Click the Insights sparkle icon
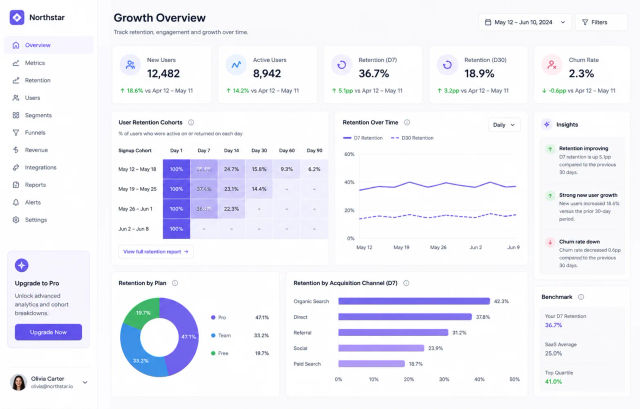The image size is (640, 409). click(x=547, y=124)
